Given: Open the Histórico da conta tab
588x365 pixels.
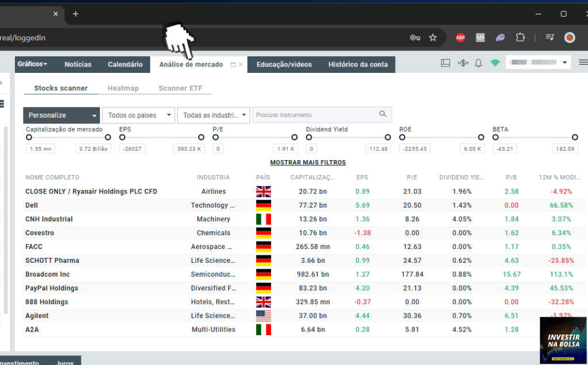Looking at the screenshot, I should pyautogui.click(x=358, y=64).
